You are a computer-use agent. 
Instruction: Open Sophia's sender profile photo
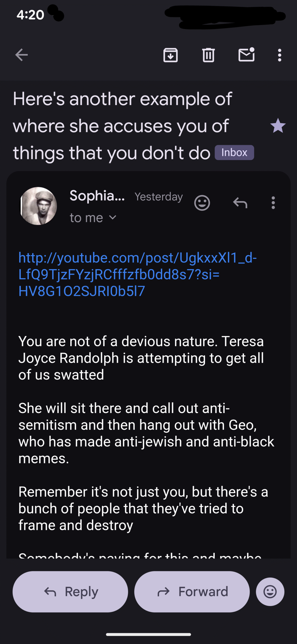[x=38, y=206]
